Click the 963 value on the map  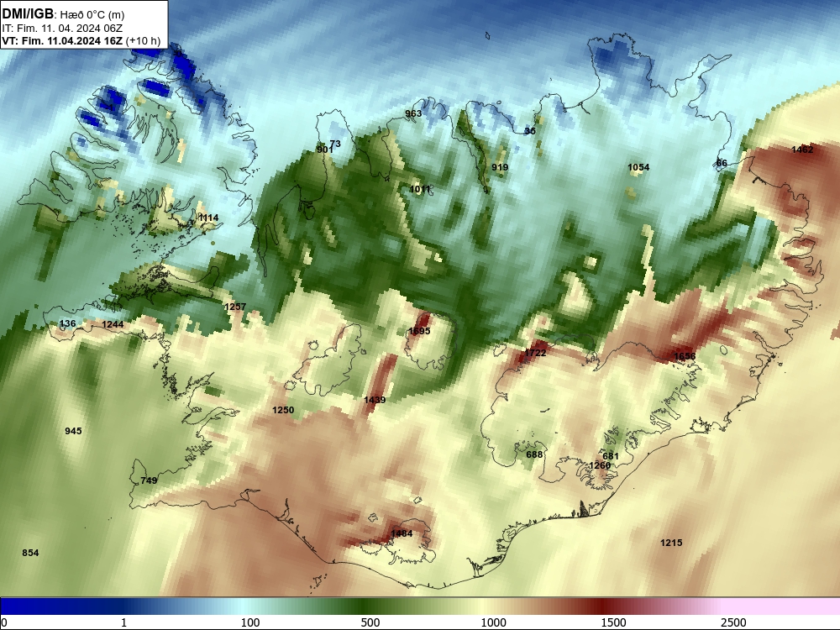pyautogui.click(x=413, y=113)
